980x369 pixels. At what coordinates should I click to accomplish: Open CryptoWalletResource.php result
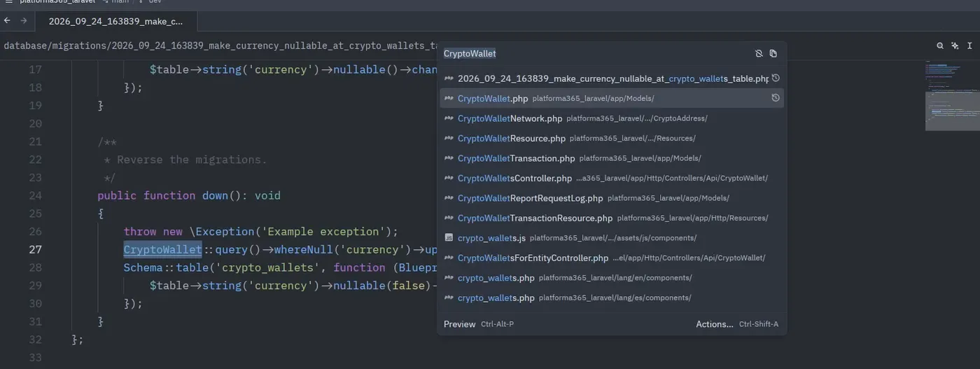point(612,138)
